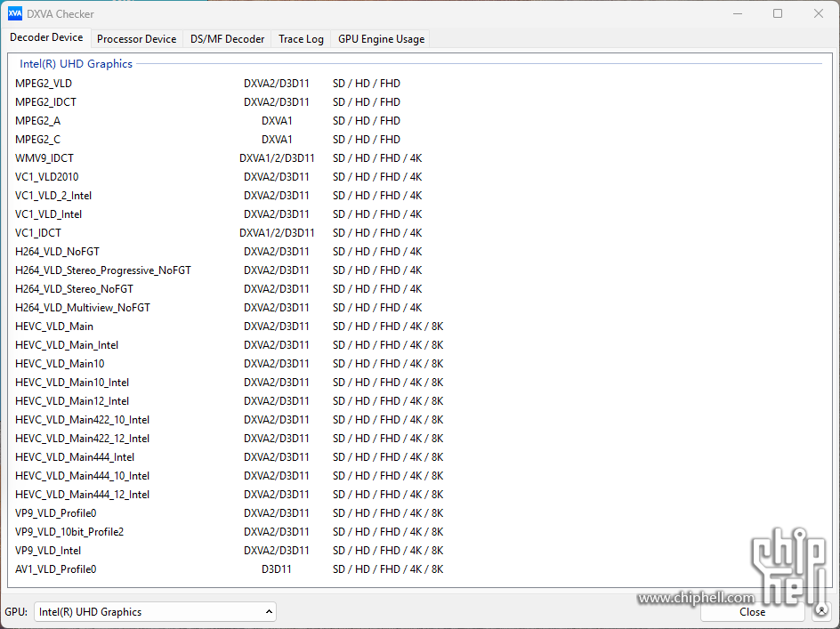Image resolution: width=840 pixels, height=629 pixels.
Task: Click DXVA1 API value for MPEG2_A
Action: pos(277,121)
